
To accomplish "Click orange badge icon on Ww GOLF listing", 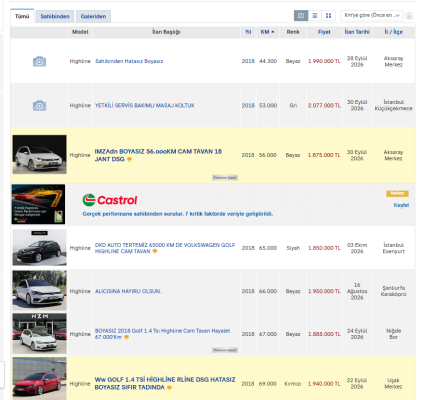I will (x=169, y=388).
